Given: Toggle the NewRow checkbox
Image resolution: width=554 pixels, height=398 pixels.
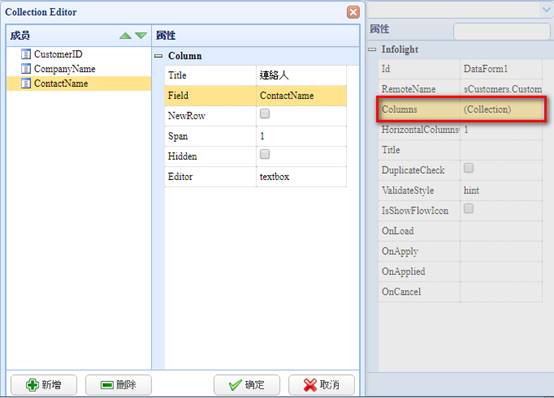Looking at the screenshot, I should 265,114.
